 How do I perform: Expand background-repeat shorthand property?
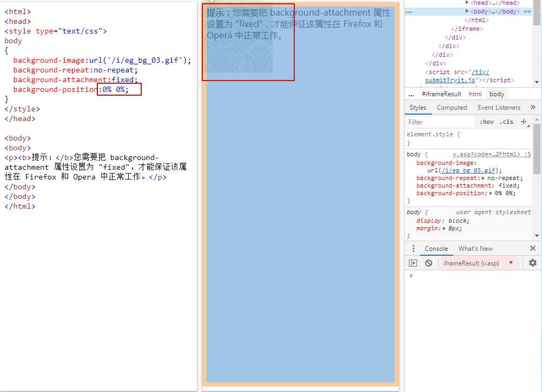coord(483,178)
